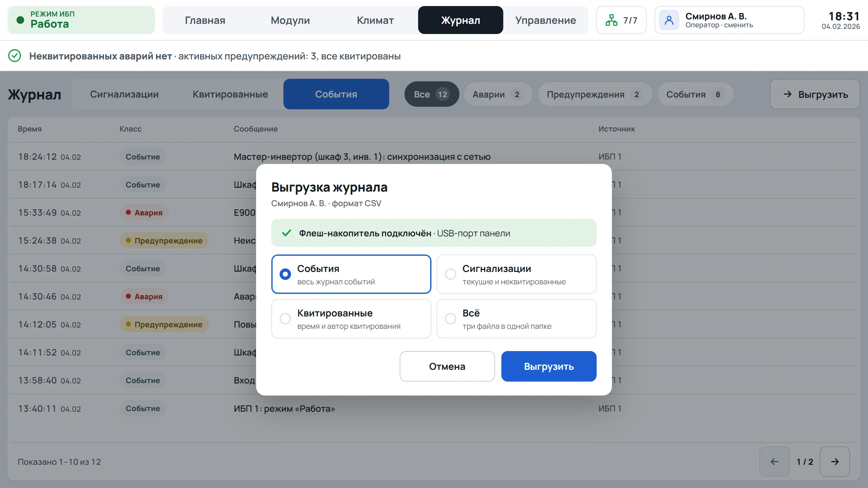Switch to the Квитированные journal tab
868x488 pixels.
[230, 94]
